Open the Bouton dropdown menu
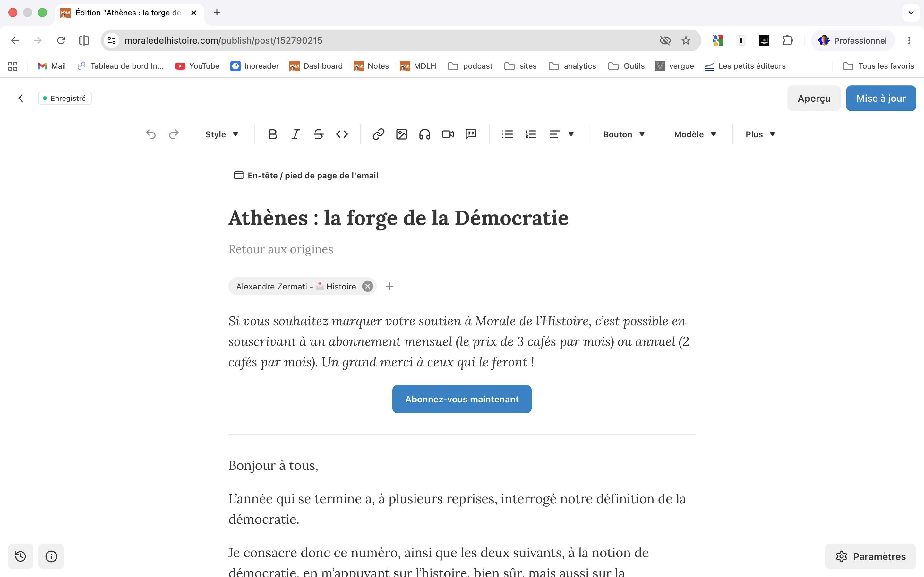Viewport: 924px width, 577px height. (624, 134)
